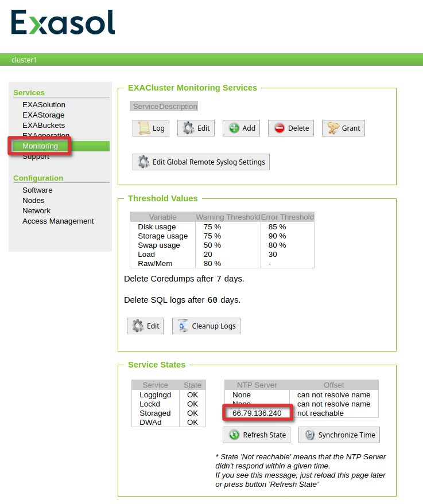423x504 pixels.
Task: Click the Warning Threshold column header
Action: (x=228, y=217)
